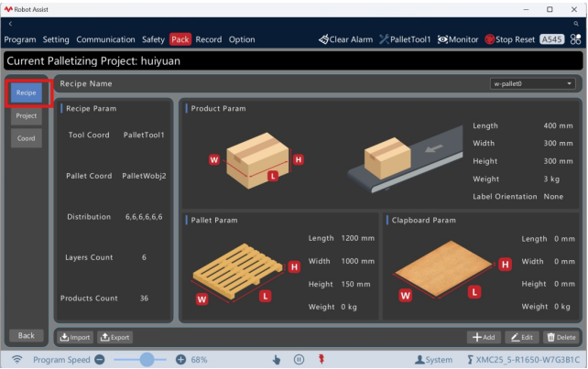Decrease program speed with minus icon
The height and width of the screenshot is (369, 588).
click(100, 360)
